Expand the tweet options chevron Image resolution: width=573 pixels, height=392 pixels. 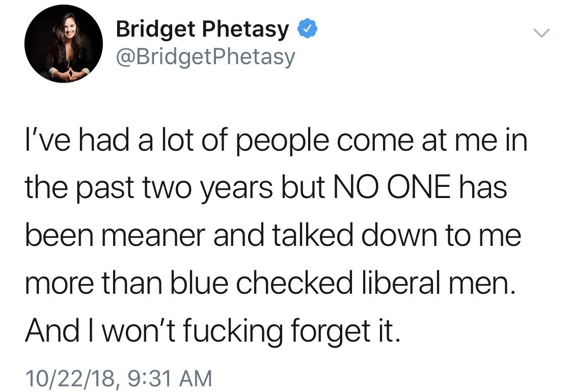click(541, 33)
